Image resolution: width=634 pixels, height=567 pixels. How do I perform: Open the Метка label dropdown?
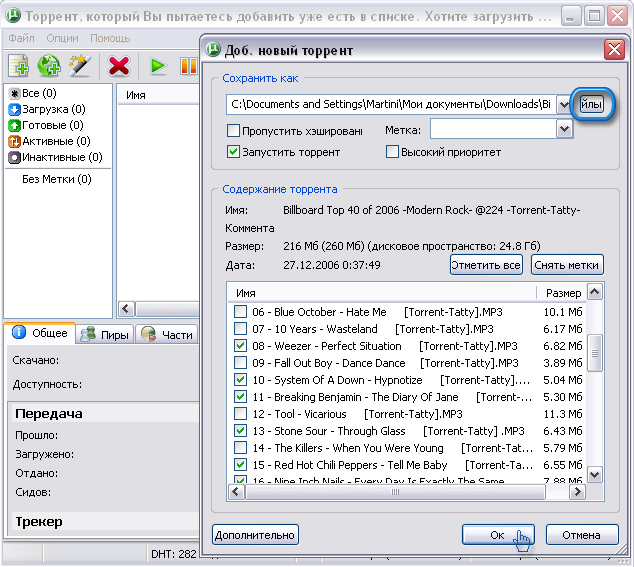click(564, 129)
